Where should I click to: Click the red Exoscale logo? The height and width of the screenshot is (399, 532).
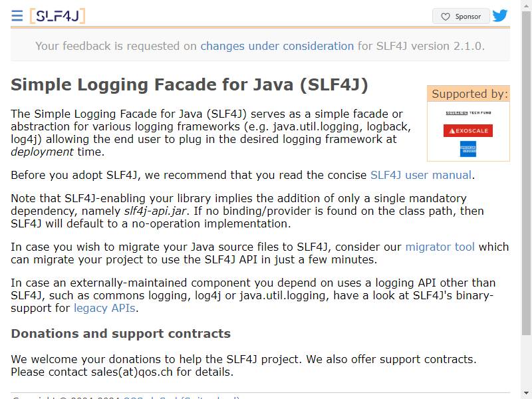[x=468, y=130]
